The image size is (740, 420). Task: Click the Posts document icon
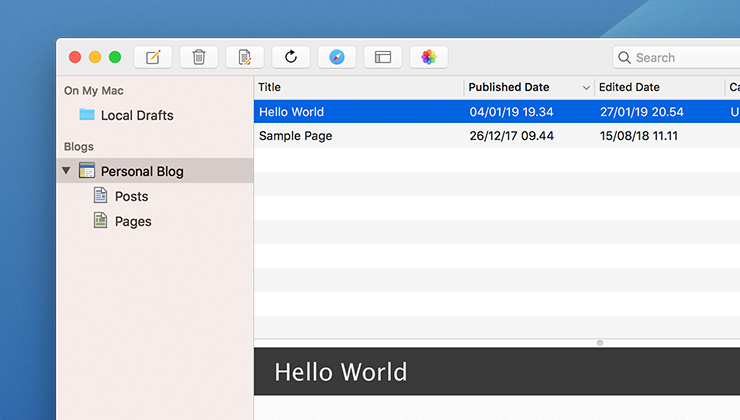pyautogui.click(x=100, y=195)
